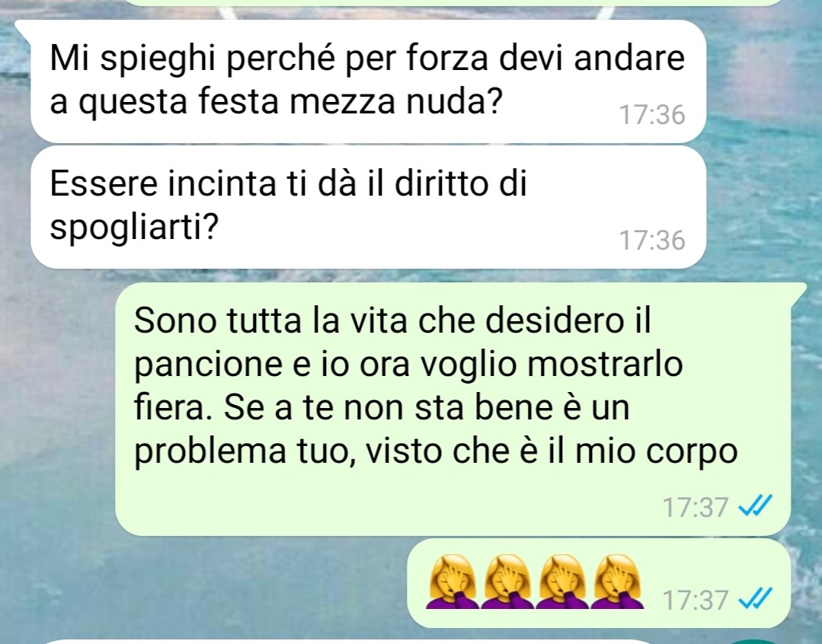This screenshot has height=644, width=822.
Task: Tap the phrase 'è il mio corpo' in green message
Action: (627, 451)
